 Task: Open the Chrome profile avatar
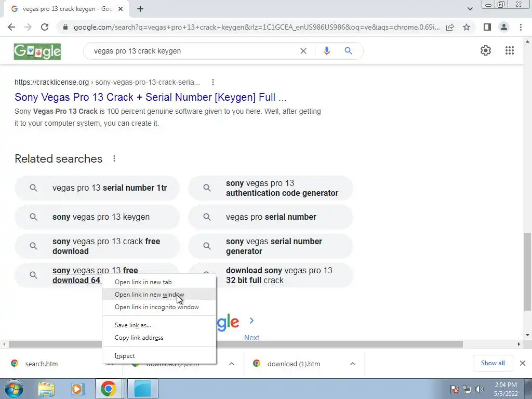click(x=504, y=27)
